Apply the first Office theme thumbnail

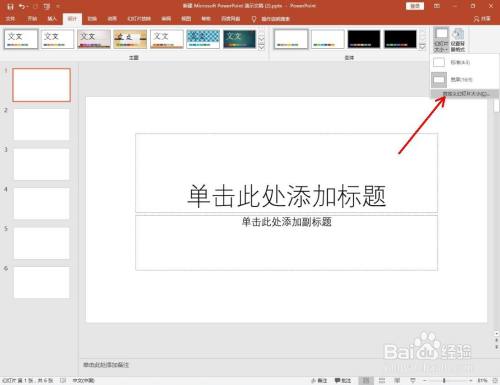pos(21,39)
